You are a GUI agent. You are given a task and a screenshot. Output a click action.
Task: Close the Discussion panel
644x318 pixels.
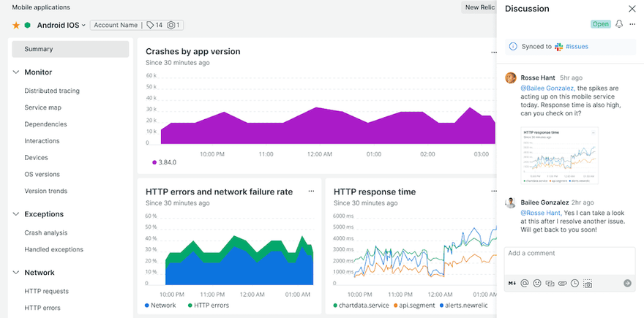(x=632, y=9)
